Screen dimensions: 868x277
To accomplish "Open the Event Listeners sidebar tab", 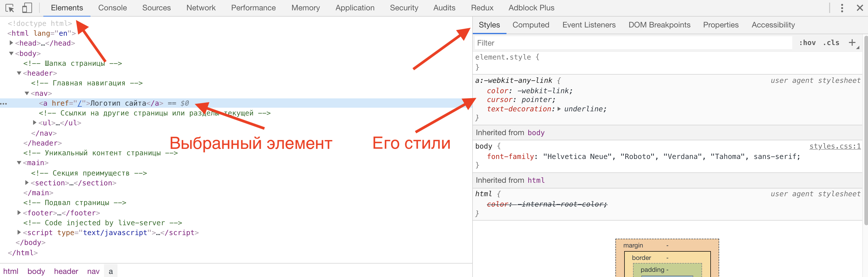I will tap(589, 25).
